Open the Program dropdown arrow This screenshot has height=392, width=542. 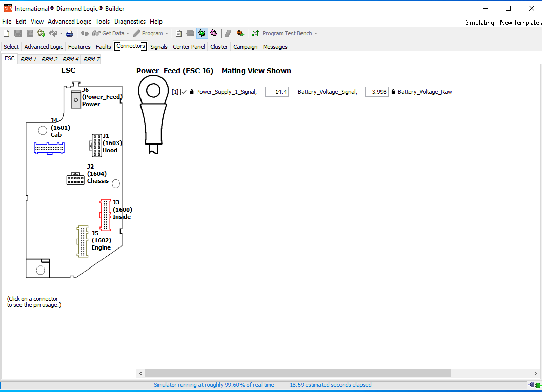point(167,33)
